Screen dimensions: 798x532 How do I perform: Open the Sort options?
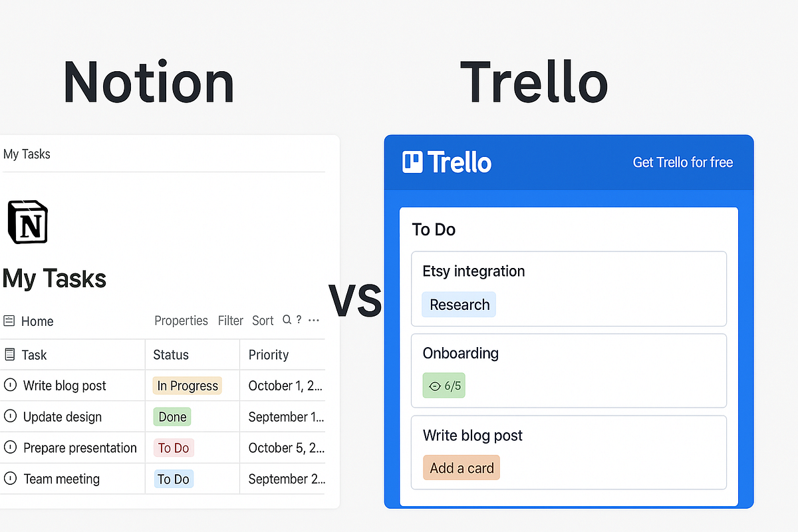[x=262, y=321]
